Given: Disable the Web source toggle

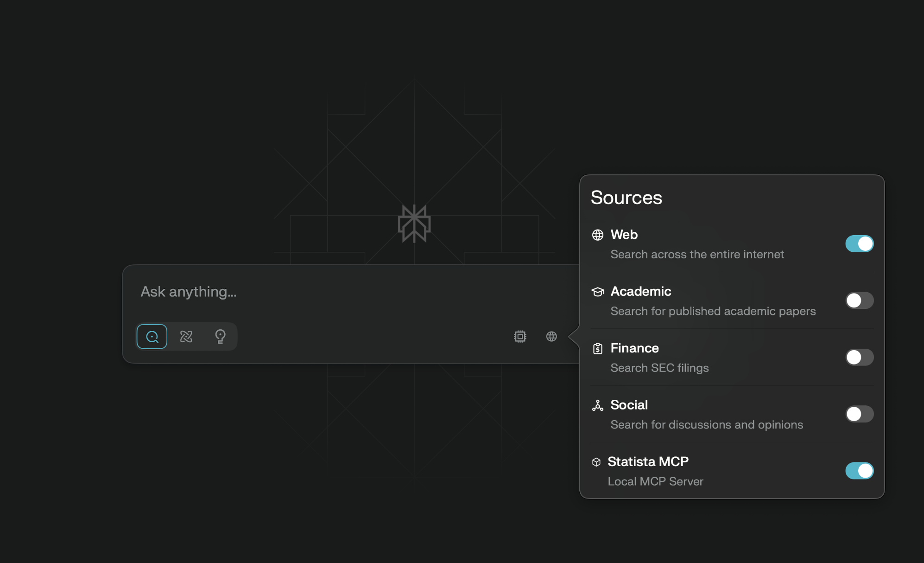Looking at the screenshot, I should [x=859, y=244].
